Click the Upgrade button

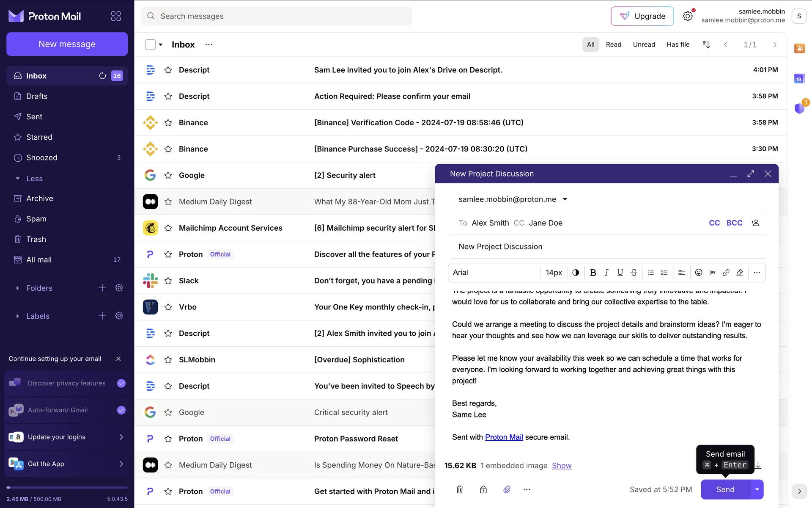pos(642,16)
